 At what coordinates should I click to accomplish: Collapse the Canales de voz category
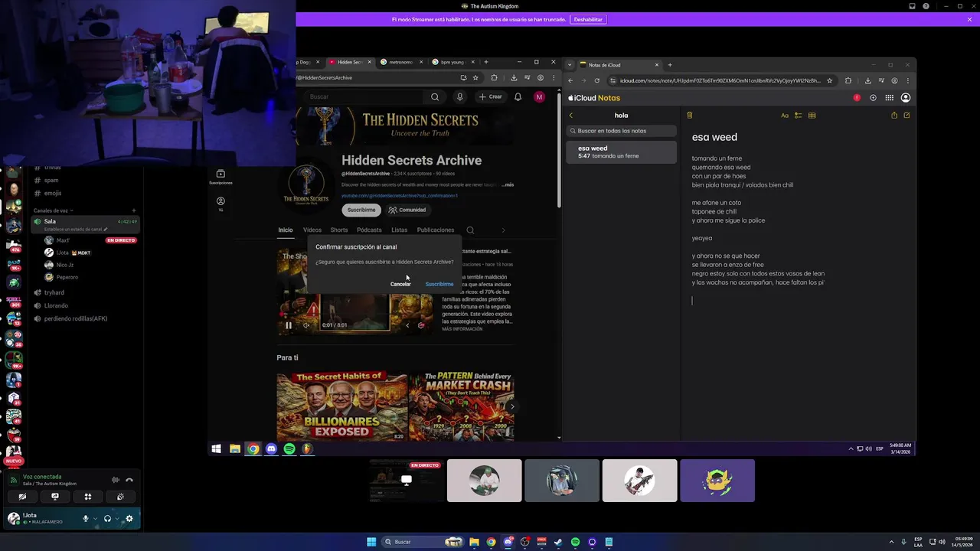point(54,210)
